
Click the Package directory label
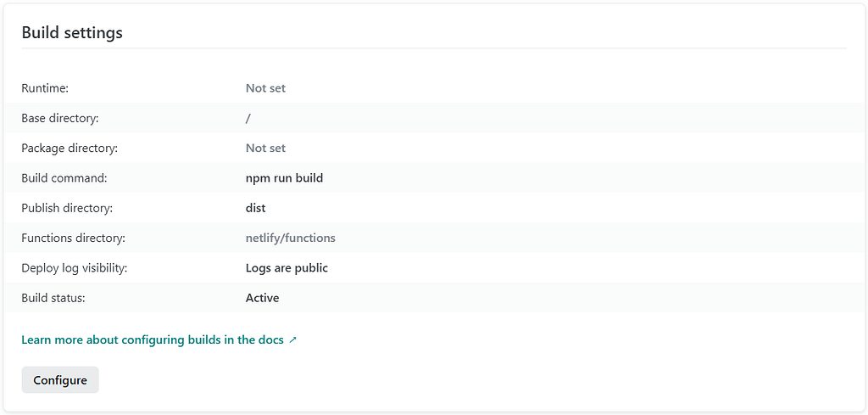[x=70, y=148]
